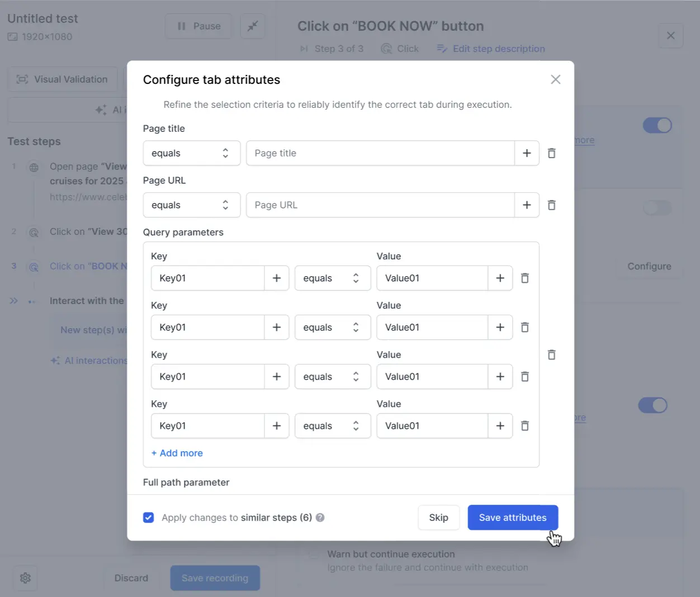Image resolution: width=700 pixels, height=597 pixels.
Task: Click plus beside second query Key01 field
Action: click(x=277, y=328)
